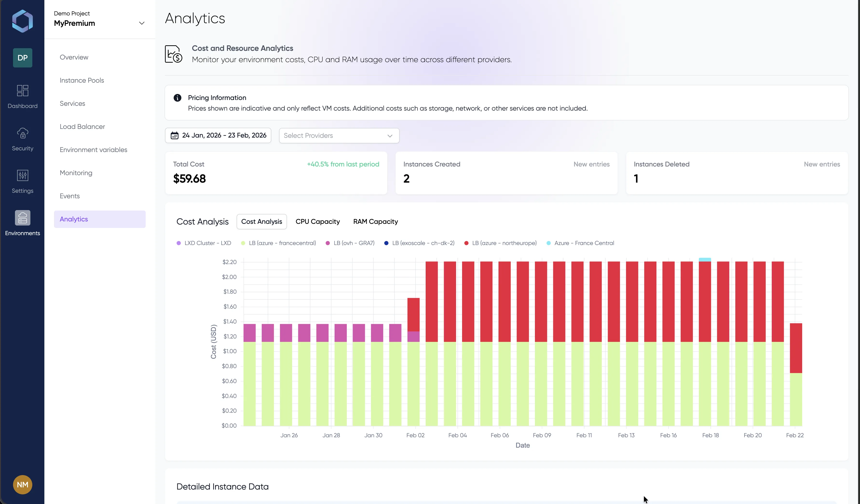Open the Monitoring page
Viewport: 860px width, 504px height.
pos(76,173)
